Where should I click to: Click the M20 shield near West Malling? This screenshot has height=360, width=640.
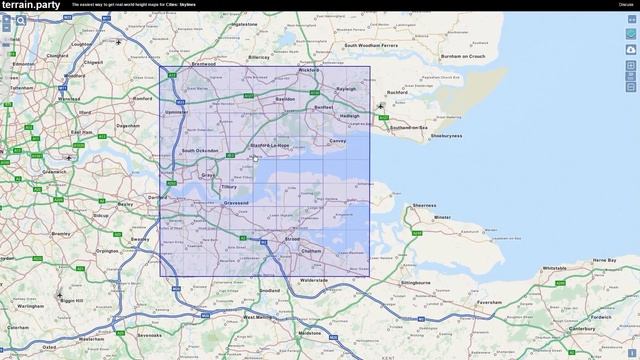pyautogui.click(x=206, y=316)
